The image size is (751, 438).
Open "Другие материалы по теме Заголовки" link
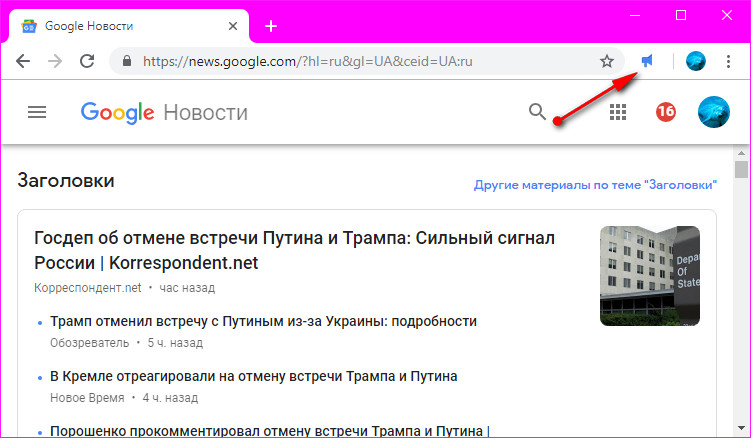coord(595,185)
